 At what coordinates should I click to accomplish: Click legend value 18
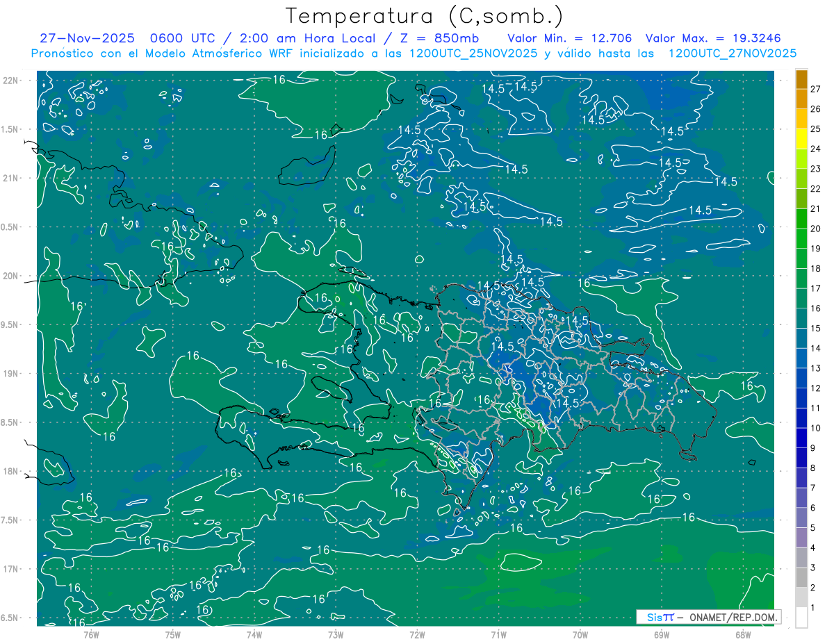click(x=815, y=268)
